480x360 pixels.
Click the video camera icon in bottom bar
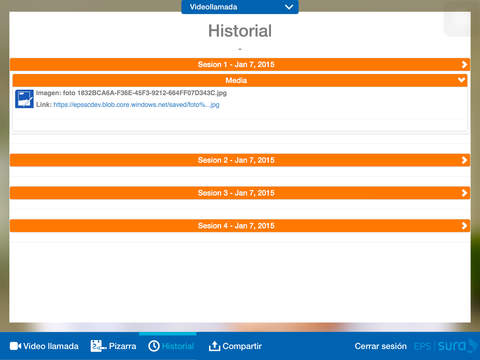15,346
